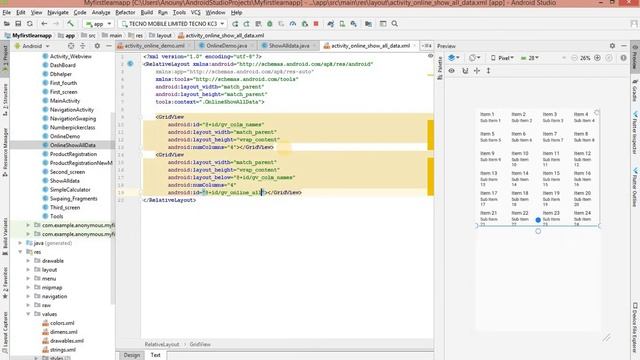This screenshot has width=640, height=360.
Task: Open Preview panel settings gear
Action: tap(612, 46)
